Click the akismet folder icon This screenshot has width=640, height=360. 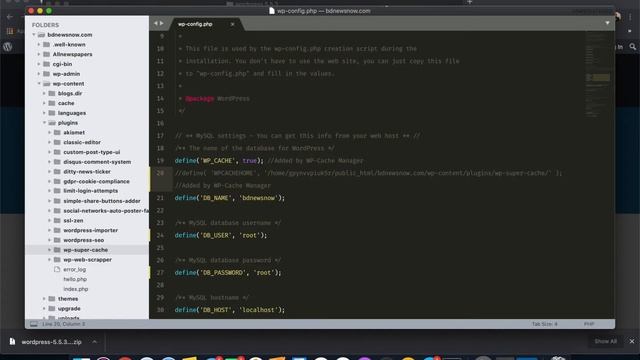[x=57, y=133]
